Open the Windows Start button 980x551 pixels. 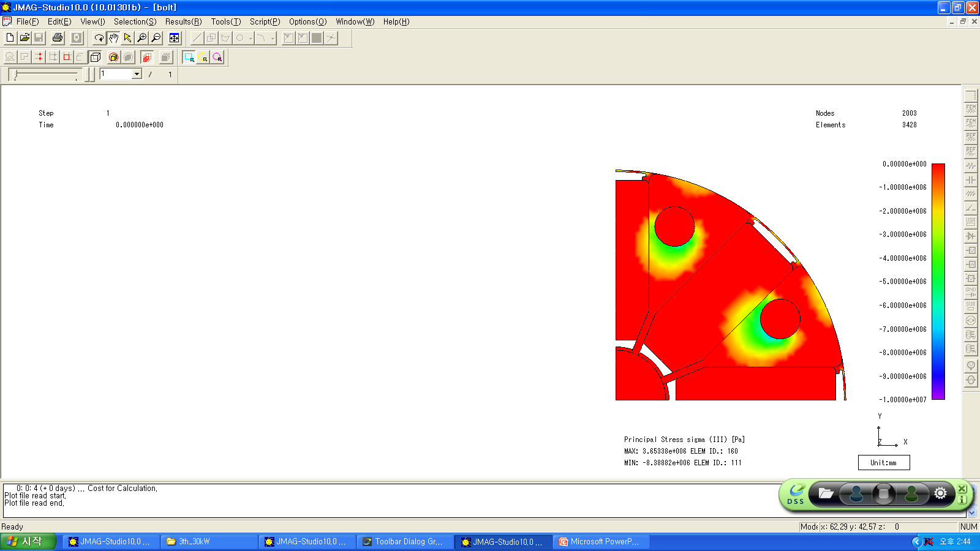pos(28,542)
